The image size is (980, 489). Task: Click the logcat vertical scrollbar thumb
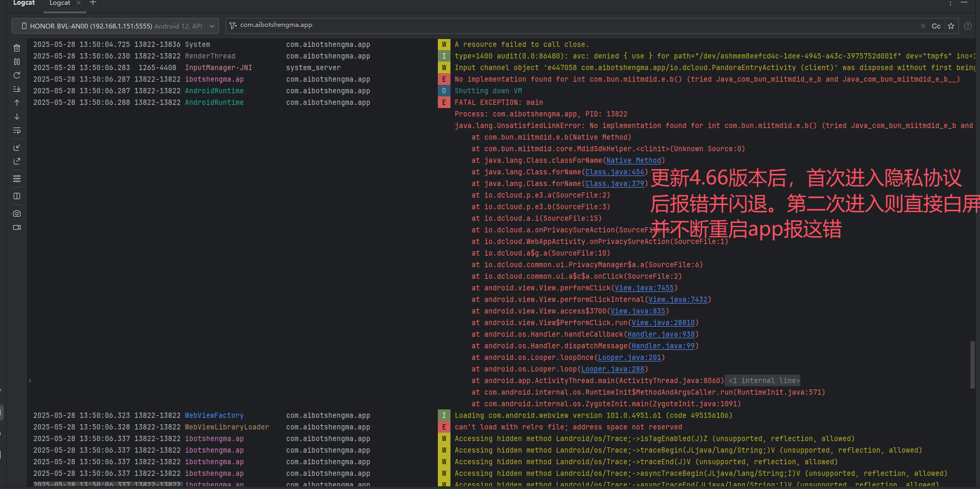[972, 365]
